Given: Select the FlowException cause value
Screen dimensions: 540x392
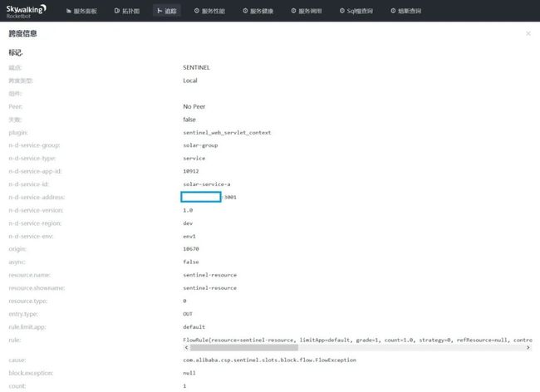Looking at the screenshot, I should pyautogui.click(x=270, y=360).
